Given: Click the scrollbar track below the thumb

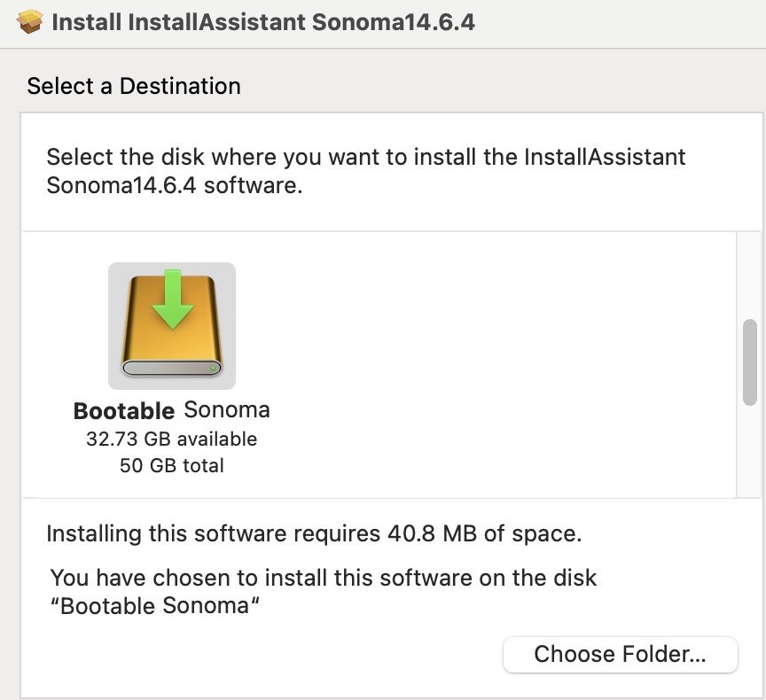Looking at the screenshot, I should pyautogui.click(x=750, y=452).
